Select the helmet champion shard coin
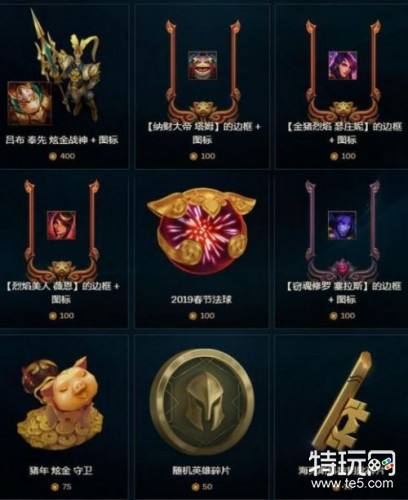This screenshot has width=408, height=500. (x=202, y=402)
